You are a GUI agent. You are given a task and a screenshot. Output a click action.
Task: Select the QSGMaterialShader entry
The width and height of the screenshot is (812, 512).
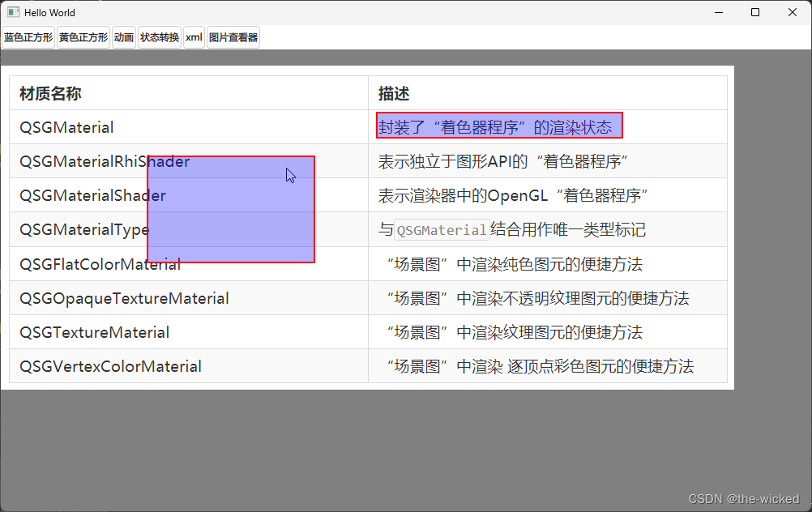92,195
